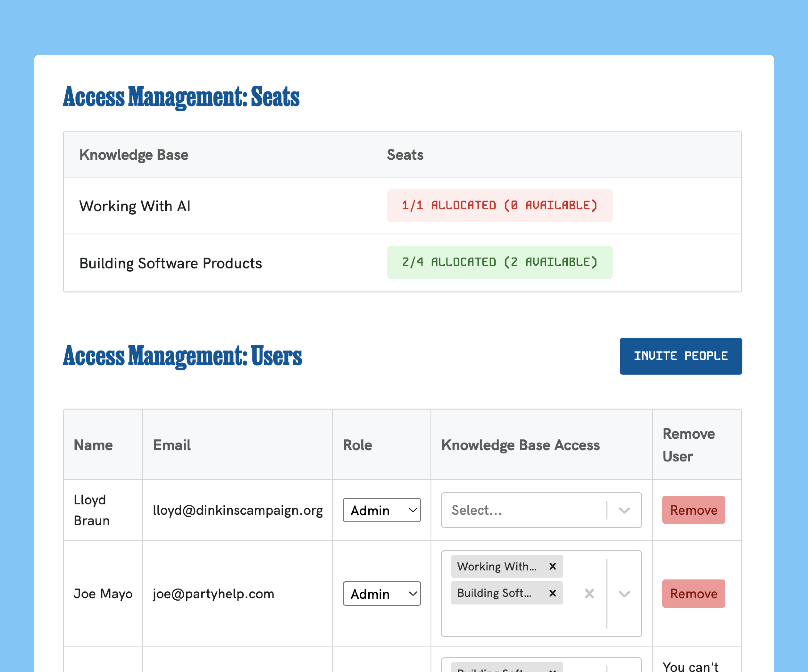Click the 1/1 allocated seats badge

499,206
